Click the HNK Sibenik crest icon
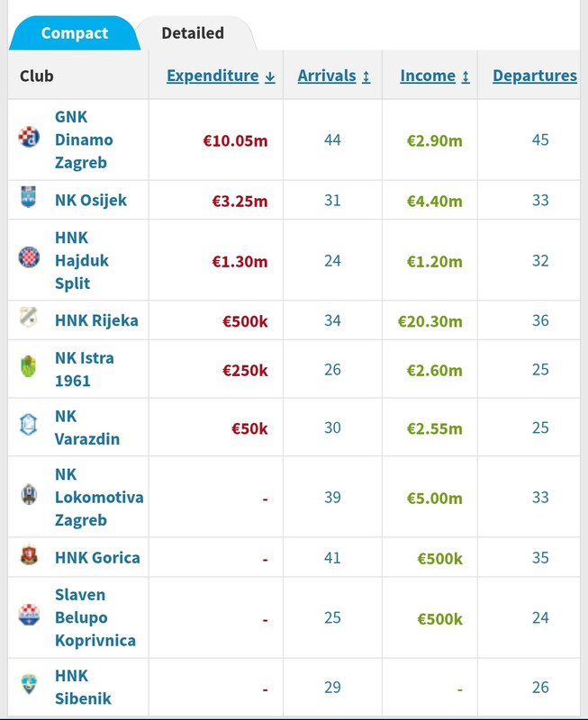The width and height of the screenshot is (588, 720). pyautogui.click(x=29, y=684)
